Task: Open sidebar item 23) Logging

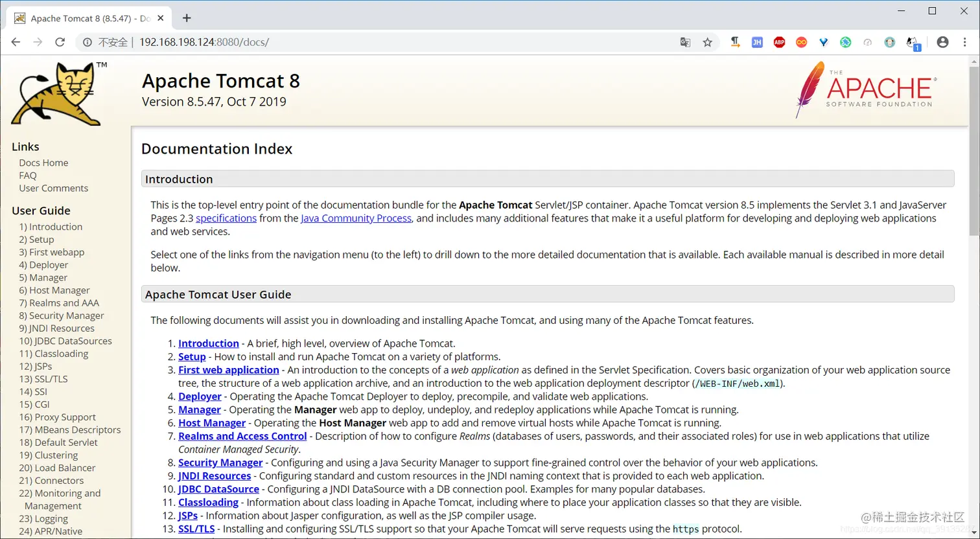Action: pyautogui.click(x=43, y=518)
